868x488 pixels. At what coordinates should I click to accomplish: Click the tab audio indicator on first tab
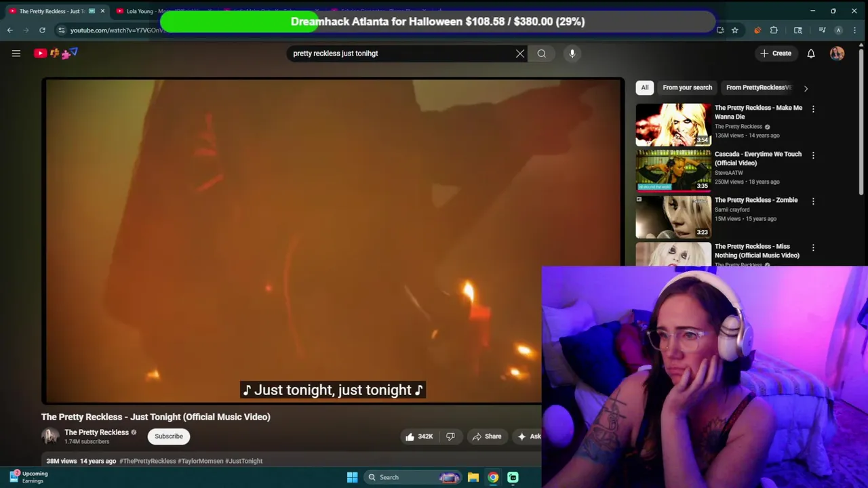click(x=92, y=11)
